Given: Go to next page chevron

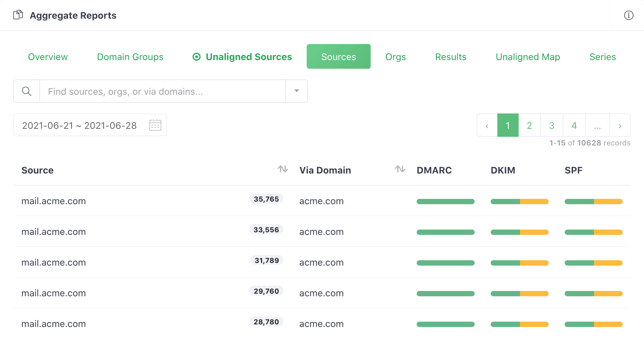Looking at the screenshot, I should click(x=620, y=125).
